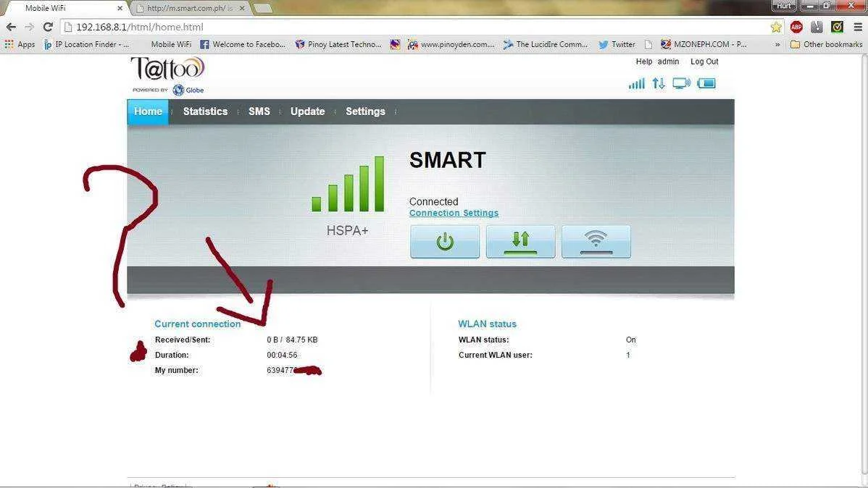
Task: Click the header up-down arrows status icon
Action: click(x=658, y=83)
